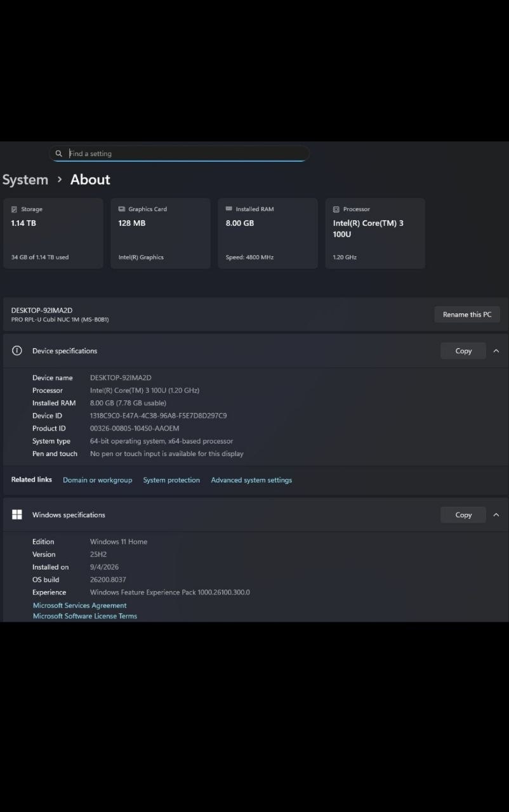The width and height of the screenshot is (509, 812).
Task: Collapse the Windows specifications section
Action: 496,514
